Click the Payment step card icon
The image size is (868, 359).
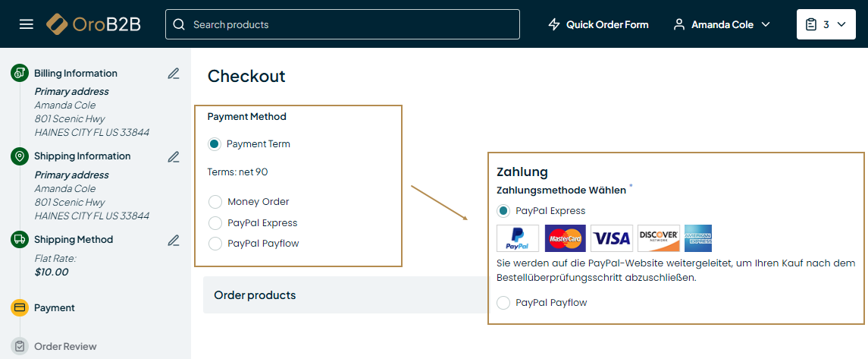pyautogui.click(x=20, y=307)
